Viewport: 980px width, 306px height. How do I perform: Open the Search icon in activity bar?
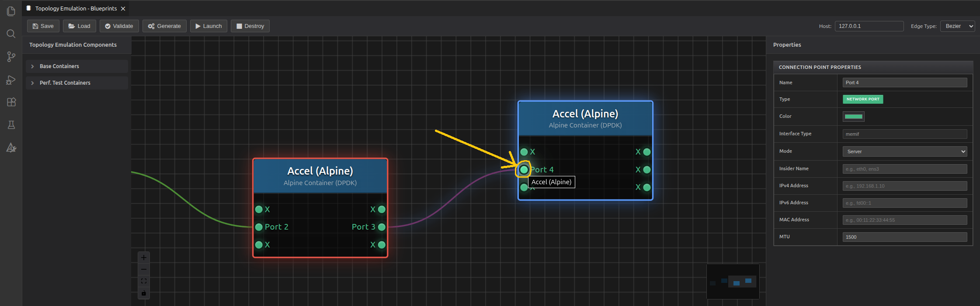pos(11,34)
